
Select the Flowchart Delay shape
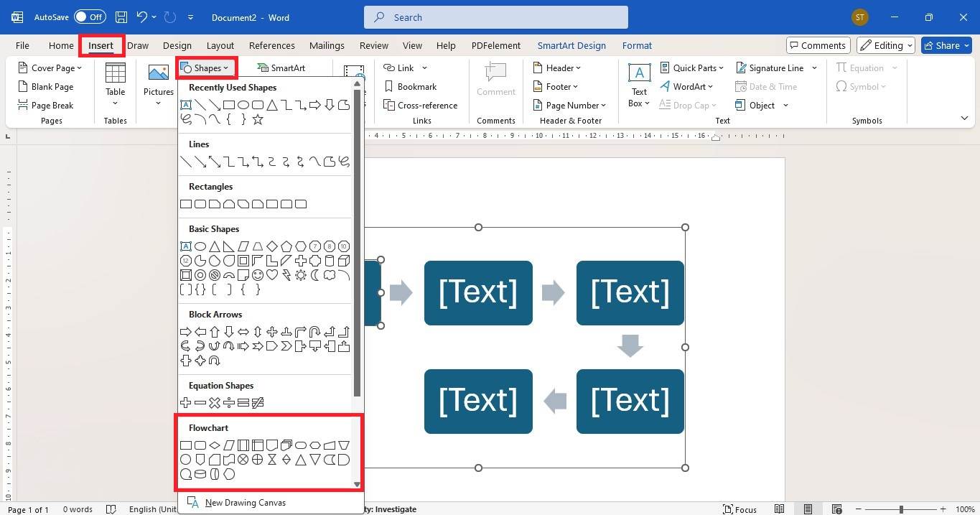click(344, 460)
